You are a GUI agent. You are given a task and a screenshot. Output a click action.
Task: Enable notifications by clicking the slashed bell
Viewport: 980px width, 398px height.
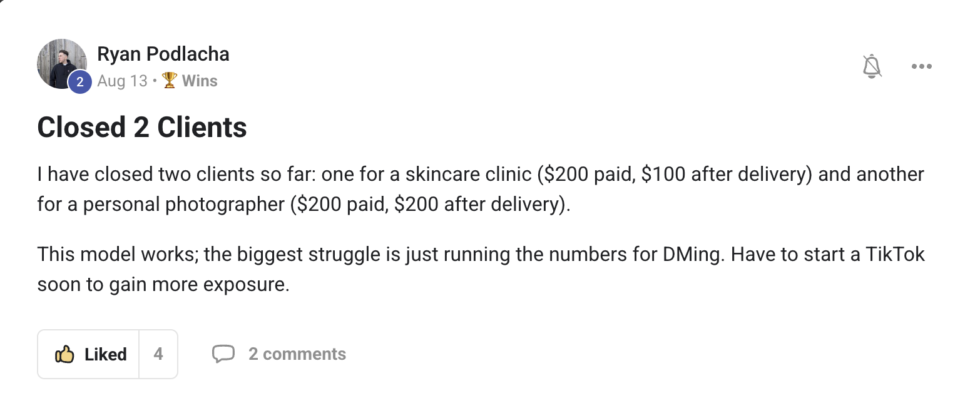coord(872,66)
